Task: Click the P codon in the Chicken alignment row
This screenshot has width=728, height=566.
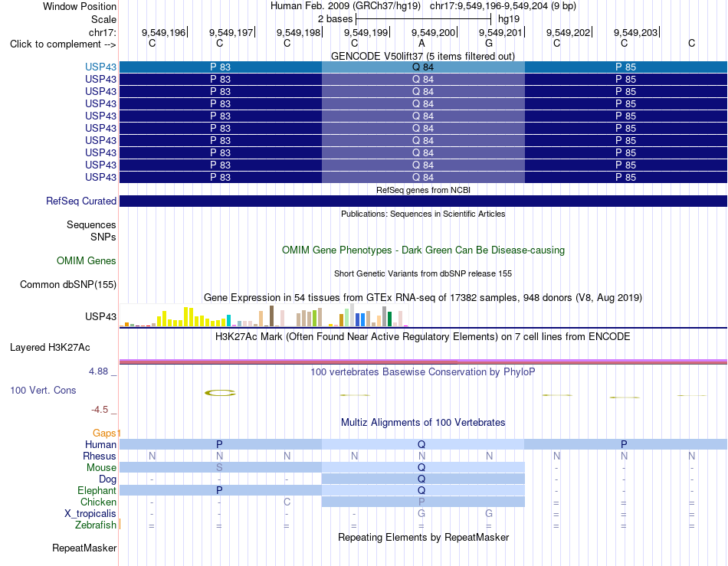Action: pos(421,502)
